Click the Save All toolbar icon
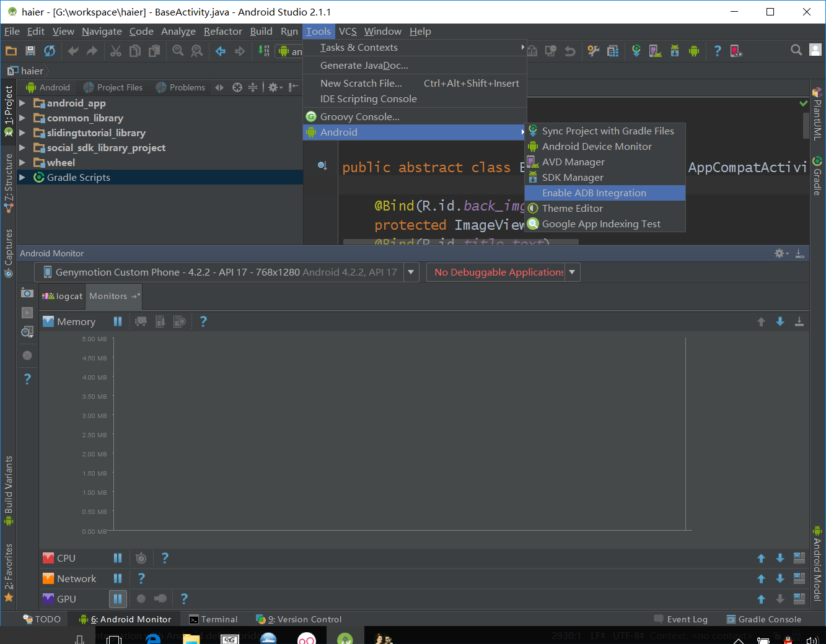 (x=30, y=51)
